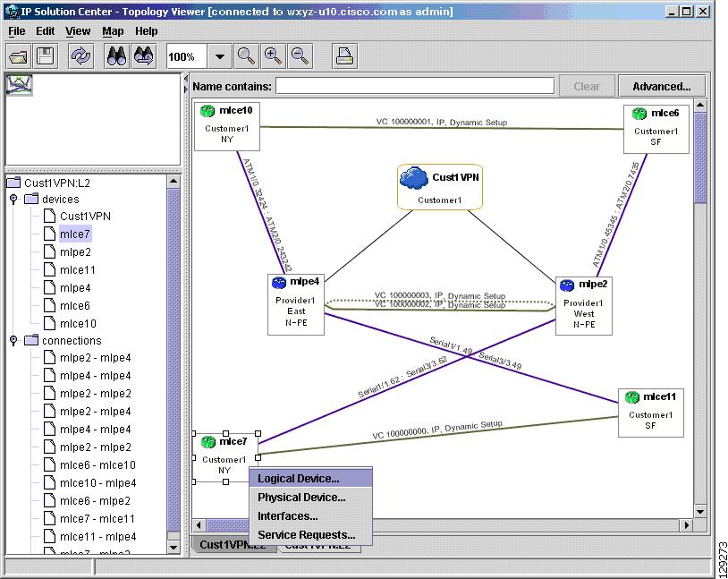The image size is (728, 579).
Task: Click the Name contains text field
Action: (415, 86)
